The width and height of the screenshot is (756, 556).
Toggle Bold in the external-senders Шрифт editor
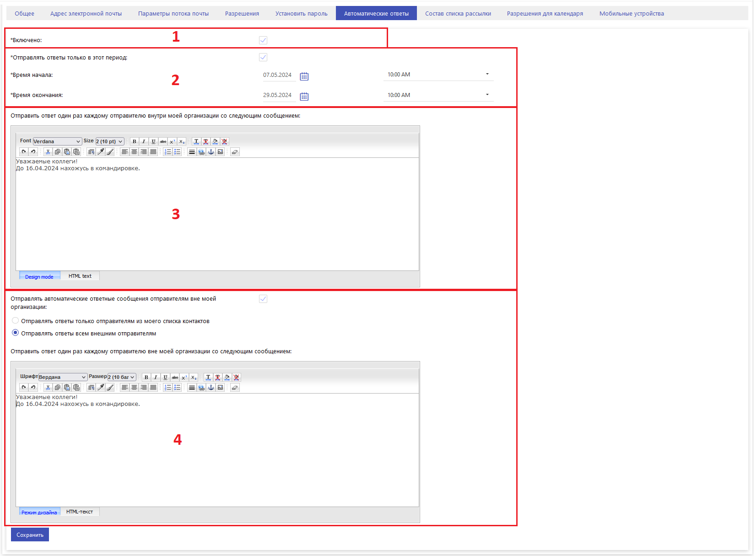[146, 377]
